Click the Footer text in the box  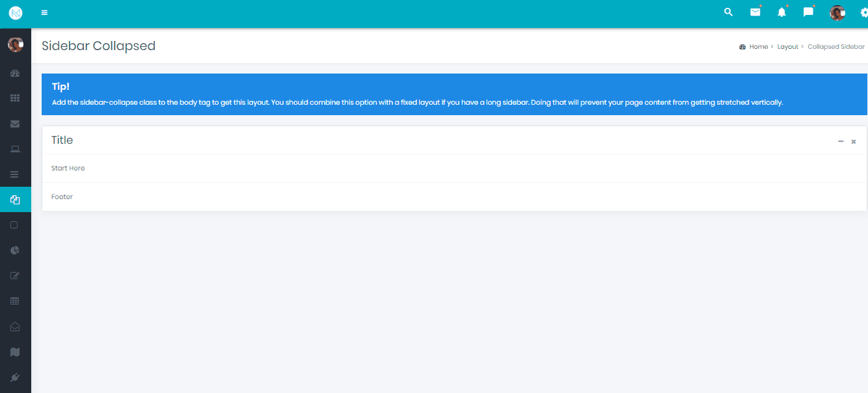[62, 197]
